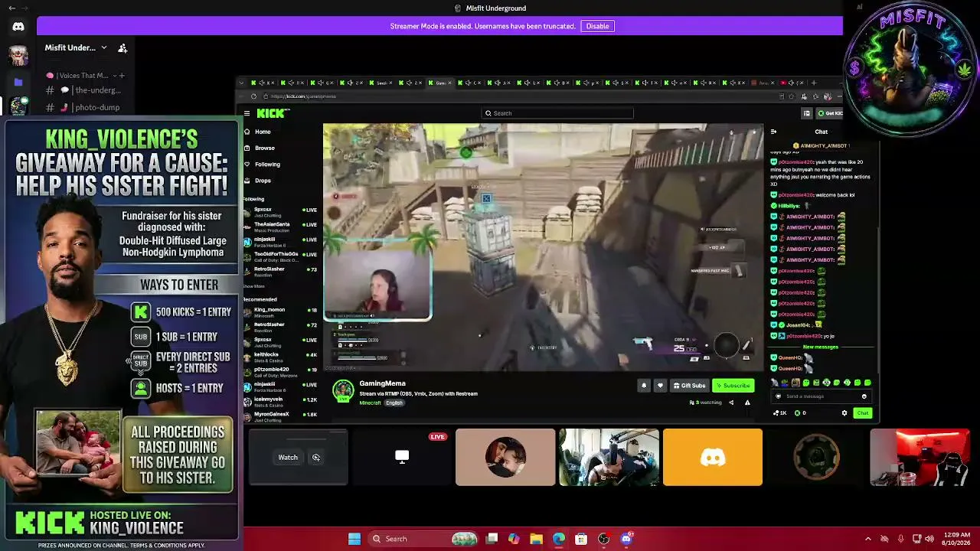The width and height of the screenshot is (980, 551).
Task: Click the English language tag
Action: [394, 403]
